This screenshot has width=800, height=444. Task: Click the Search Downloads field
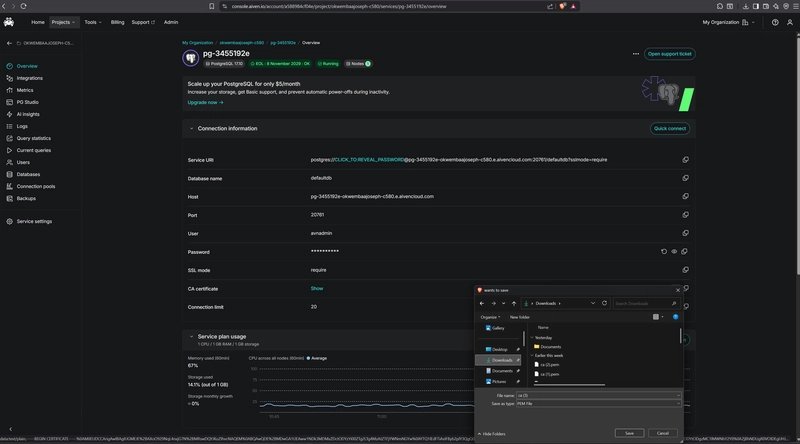click(x=646, y=304)
